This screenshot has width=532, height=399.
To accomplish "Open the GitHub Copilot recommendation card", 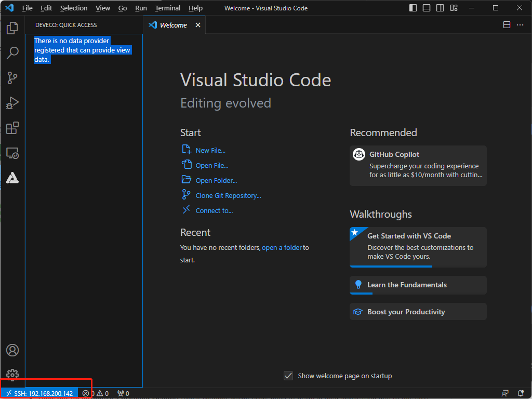I will 418,166.
